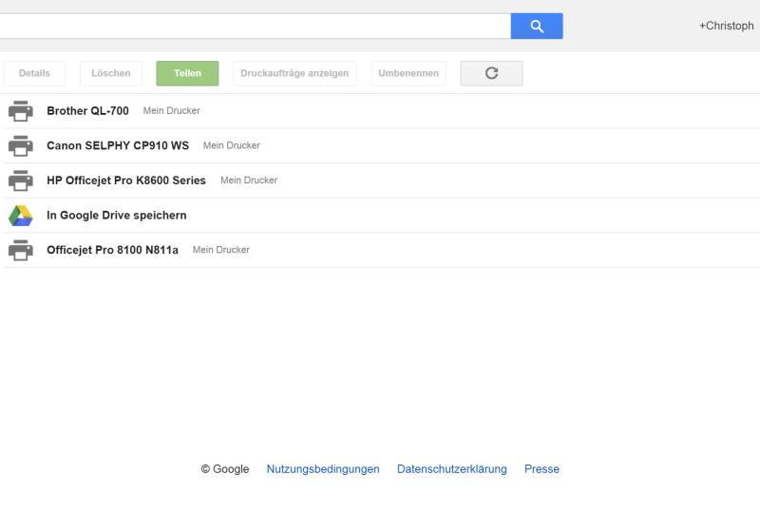Click the refresh arrow button
Screen dimensions: 760x532
tap(491, 73)
